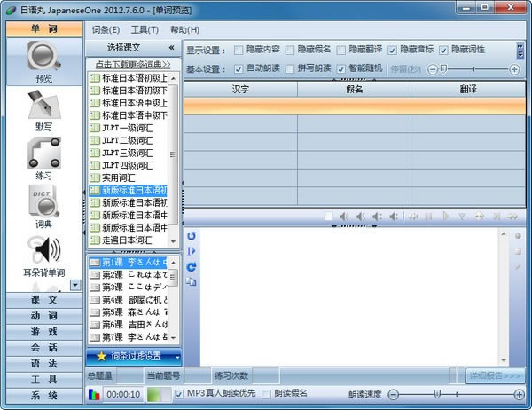
Task: Click the 朗读速度 slider handle
Action: 435,393
